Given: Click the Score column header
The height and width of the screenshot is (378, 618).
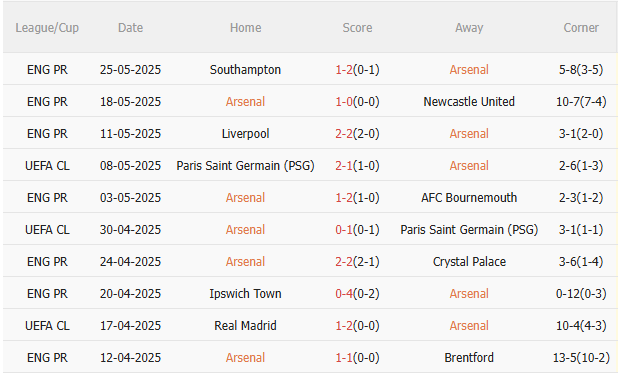Looking at the screenshot, I should 357,28.
